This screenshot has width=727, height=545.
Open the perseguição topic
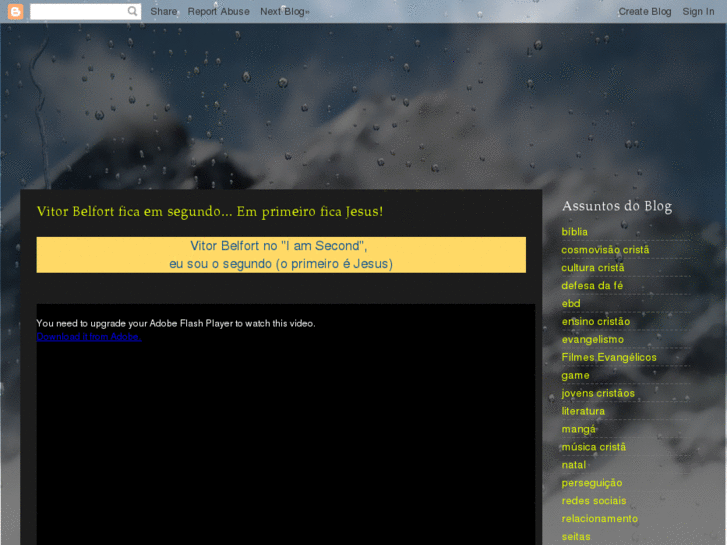coord(592,483)
